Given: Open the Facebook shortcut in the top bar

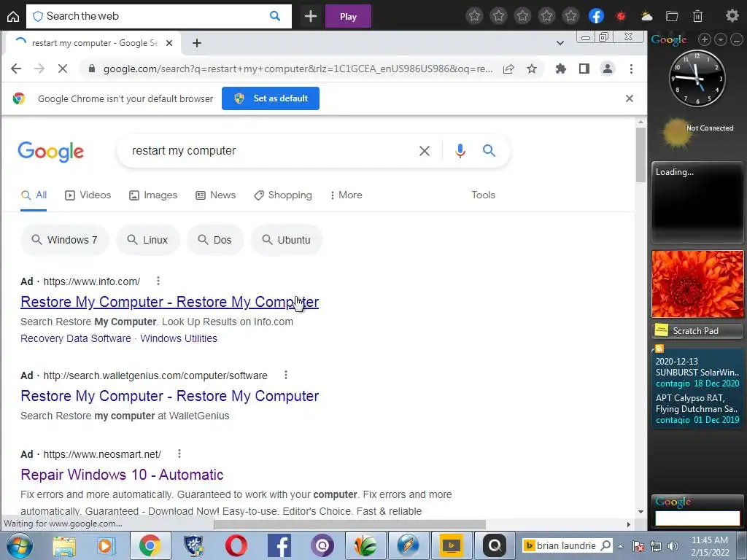Looking at the screenshot, I should pos(596,16).
